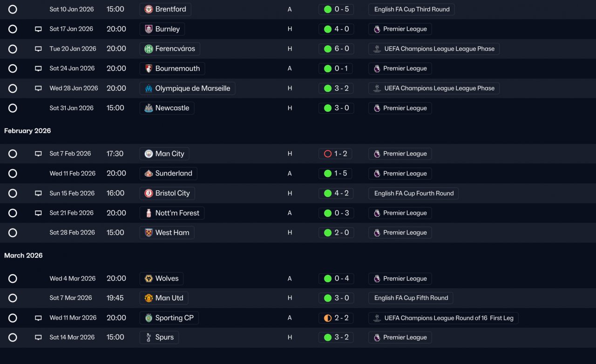This screenshot has width=596, height=364.
Task: Select the radio circle for Spurs fixture
Action: [x=13, y=337]
